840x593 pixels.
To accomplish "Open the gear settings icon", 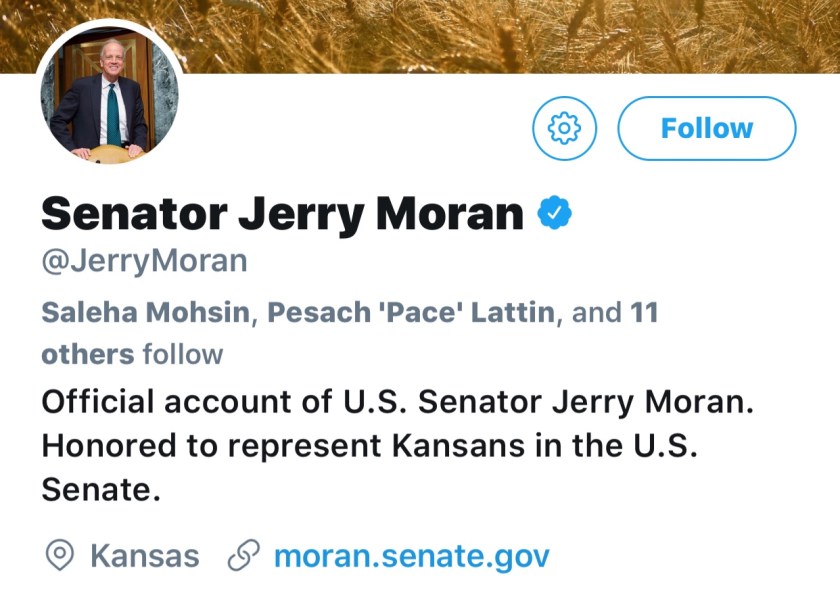I will coord(565,128).
